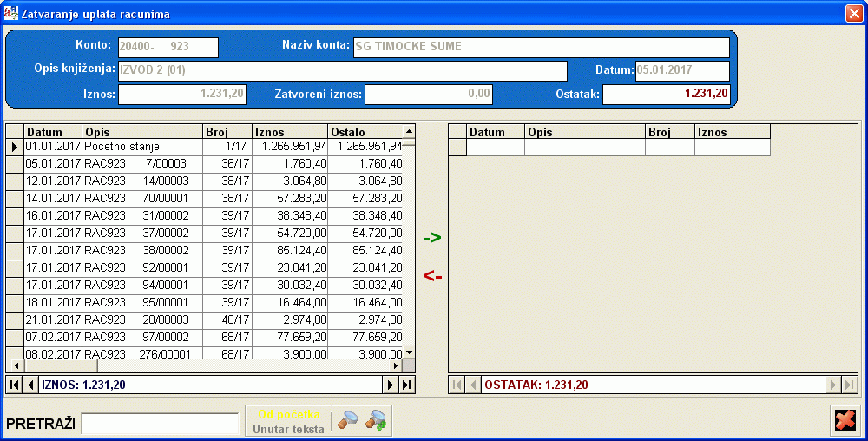Click the Broj cell 40/17
868x441 pixels.
[227, 320]
